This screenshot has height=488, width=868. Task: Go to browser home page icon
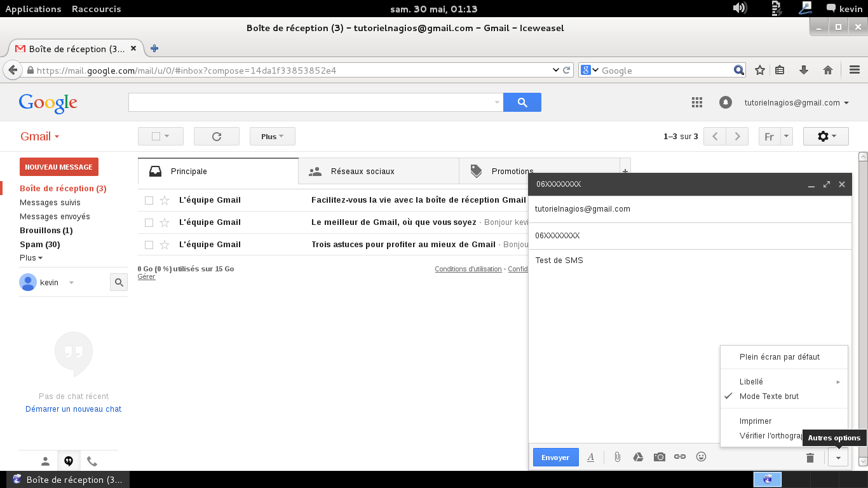point(828,70)
